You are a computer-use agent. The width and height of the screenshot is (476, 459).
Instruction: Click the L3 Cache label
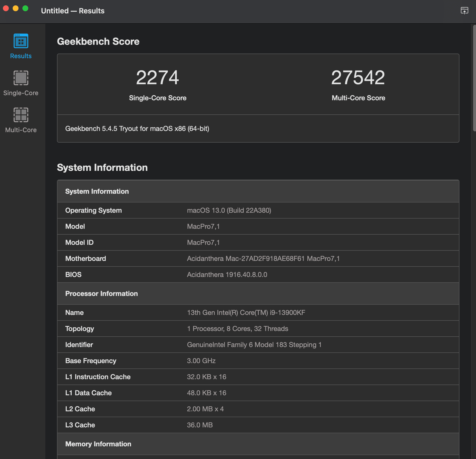point(80,425)
